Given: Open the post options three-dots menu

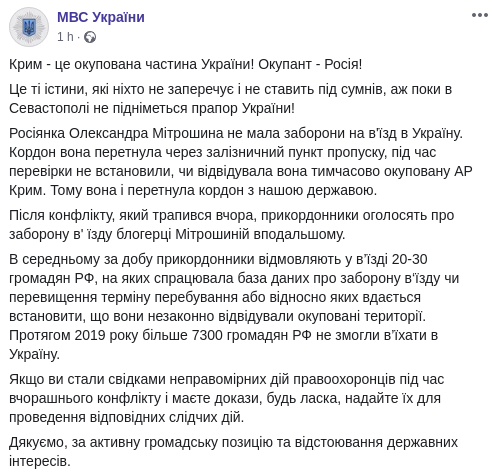Looking at the screenshot, I should coord(479,15).
